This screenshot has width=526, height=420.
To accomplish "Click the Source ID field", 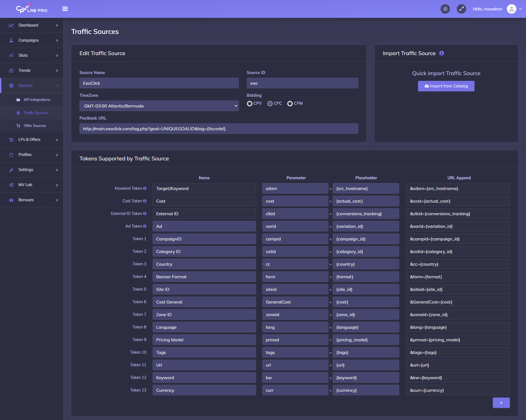I will [x=302, y=83].
